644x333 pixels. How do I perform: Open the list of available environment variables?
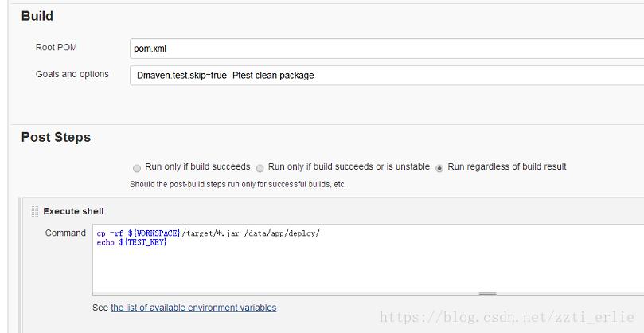[193, 308]
